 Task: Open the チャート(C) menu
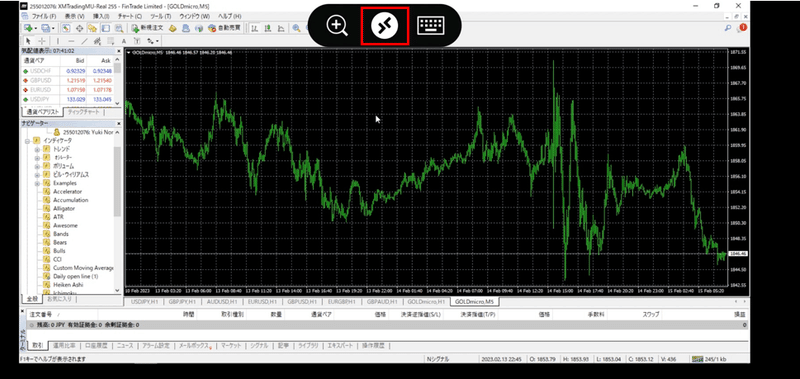[x=131, y=16]
